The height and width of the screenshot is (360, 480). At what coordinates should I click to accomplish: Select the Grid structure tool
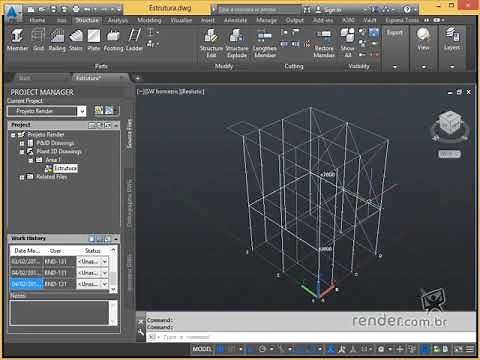pos(38,40)
